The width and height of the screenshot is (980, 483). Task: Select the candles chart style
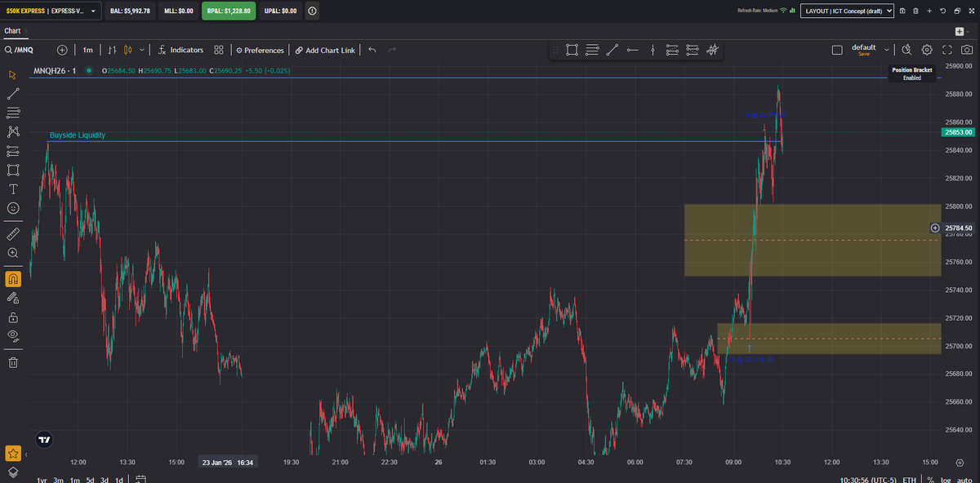pos(127,50)
